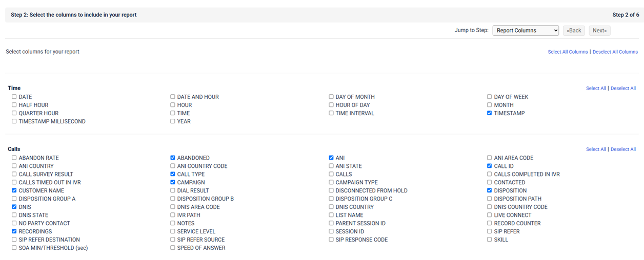The image size is (644, 260).
Task: Check the ANI STATE checkbox
Action: coord(331,166)
